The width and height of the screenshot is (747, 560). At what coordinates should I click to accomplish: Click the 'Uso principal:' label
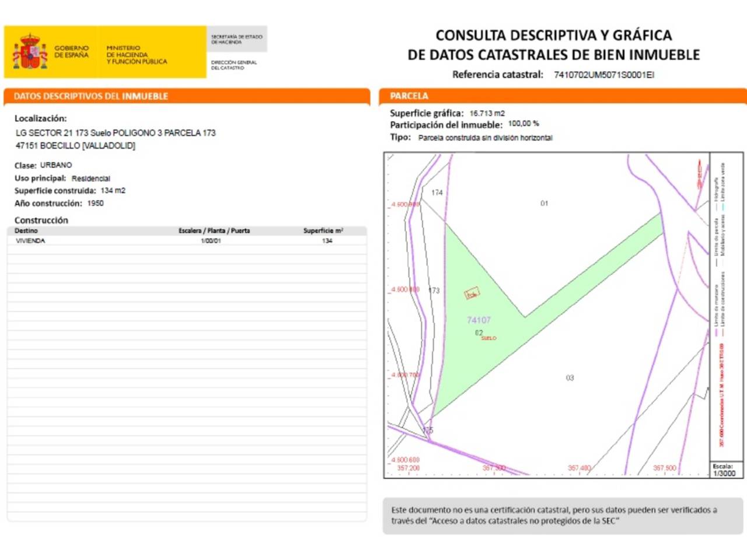click(40, 178)
